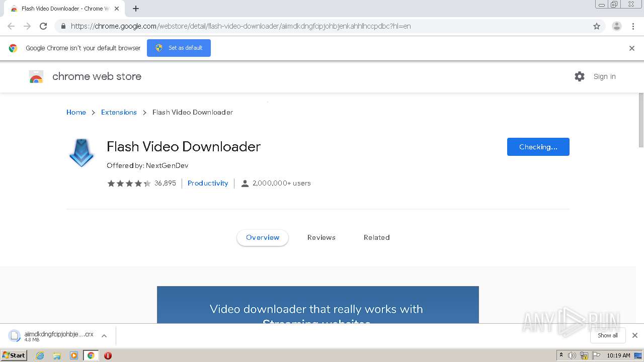Reload the current page

pos(43,26)
